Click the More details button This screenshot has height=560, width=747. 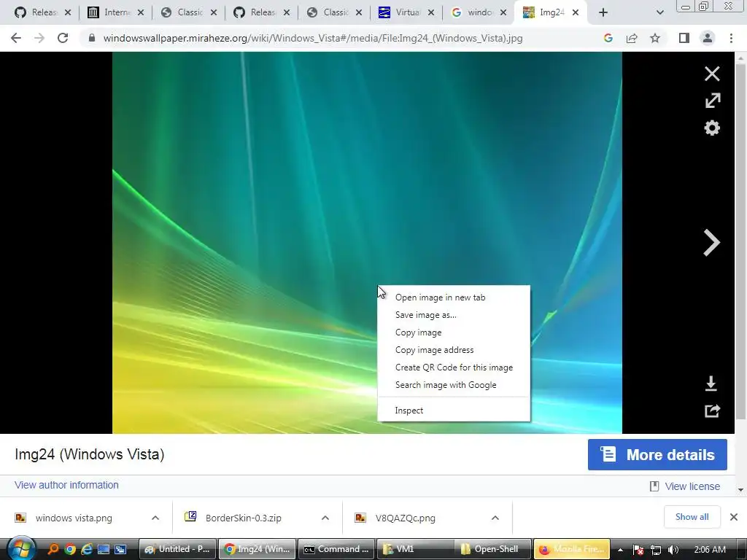pos(657,455)
